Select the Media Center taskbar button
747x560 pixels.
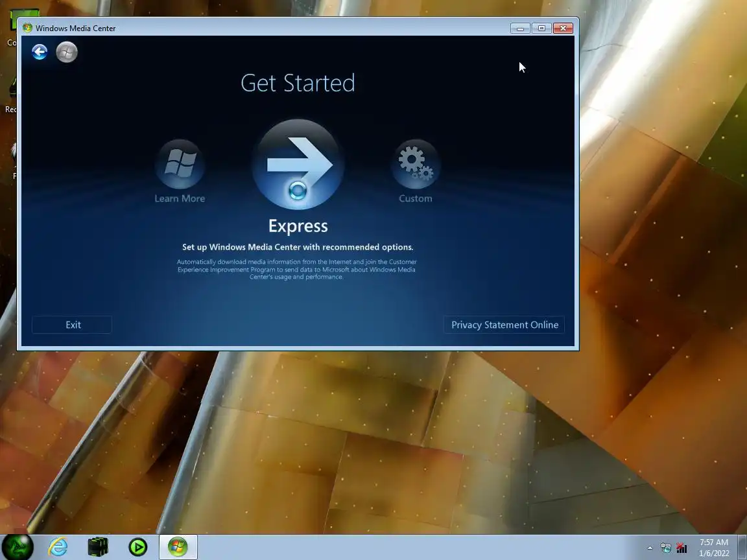click(x=178, y=547)
